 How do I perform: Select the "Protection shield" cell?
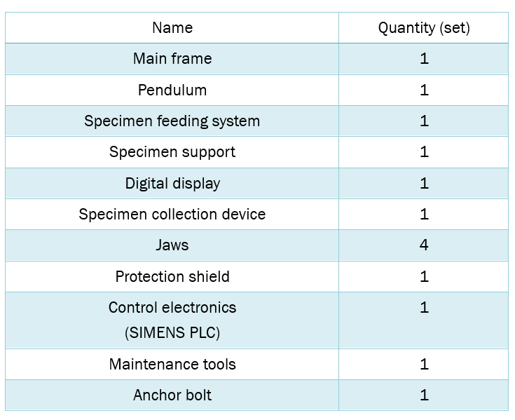[172, 277]
